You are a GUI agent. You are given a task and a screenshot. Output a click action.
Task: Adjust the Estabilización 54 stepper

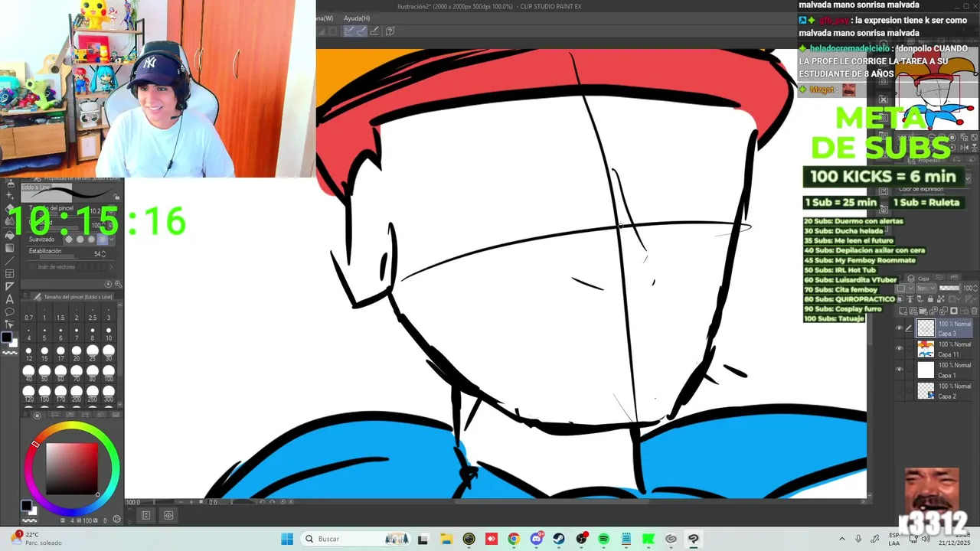pyautogui.click(x=103, y=254)
